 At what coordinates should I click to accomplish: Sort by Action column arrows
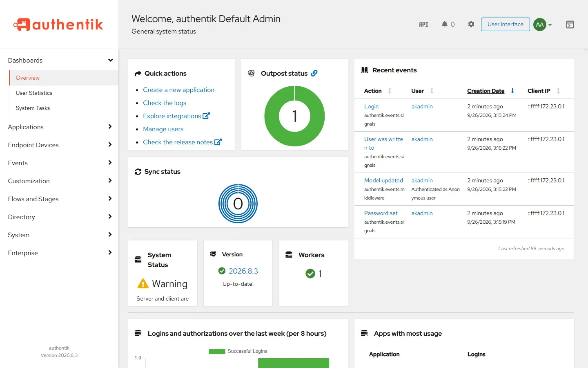[390, 91]
